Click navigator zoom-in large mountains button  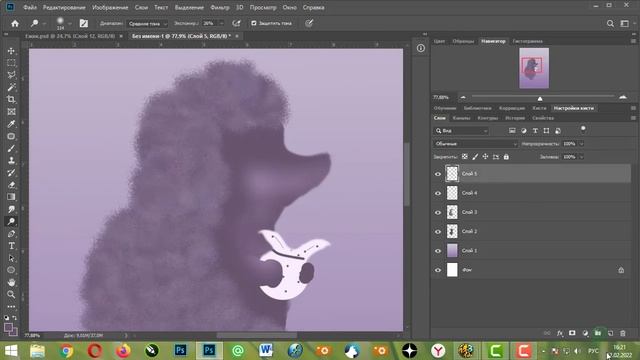(623, 97)
